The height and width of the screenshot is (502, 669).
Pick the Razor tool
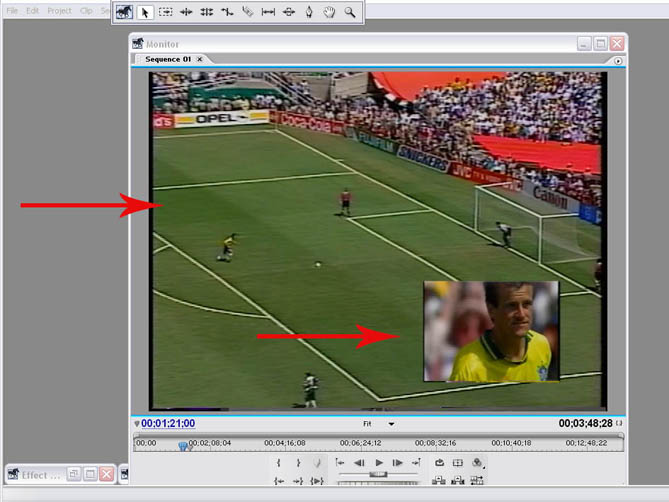point(247,12)
